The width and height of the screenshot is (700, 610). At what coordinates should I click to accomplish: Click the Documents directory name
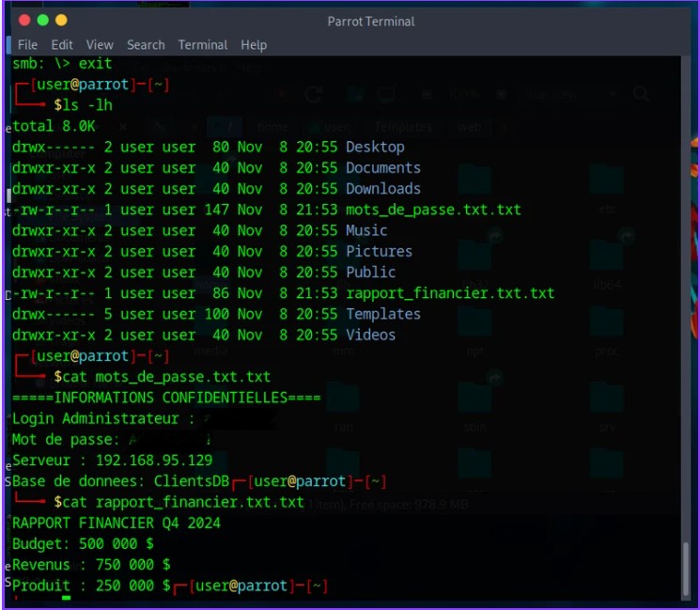pos(383,167)
